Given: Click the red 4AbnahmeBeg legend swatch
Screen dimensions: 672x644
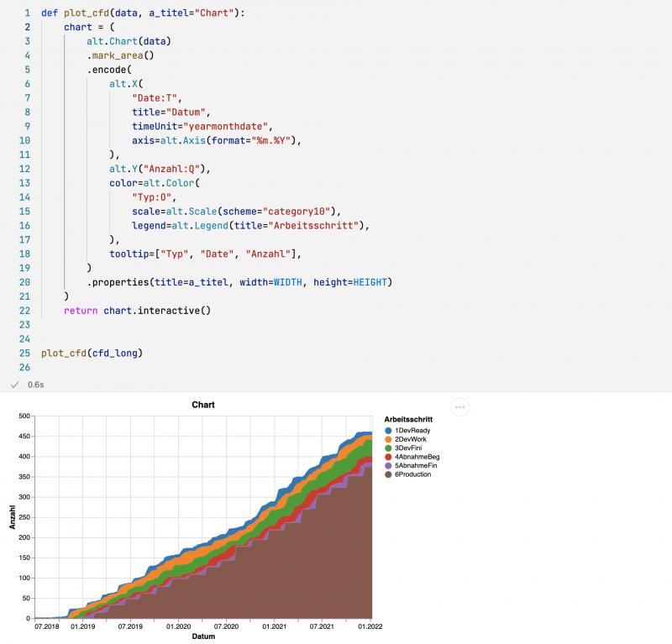Looking at the screenshot, I should 388,456.
